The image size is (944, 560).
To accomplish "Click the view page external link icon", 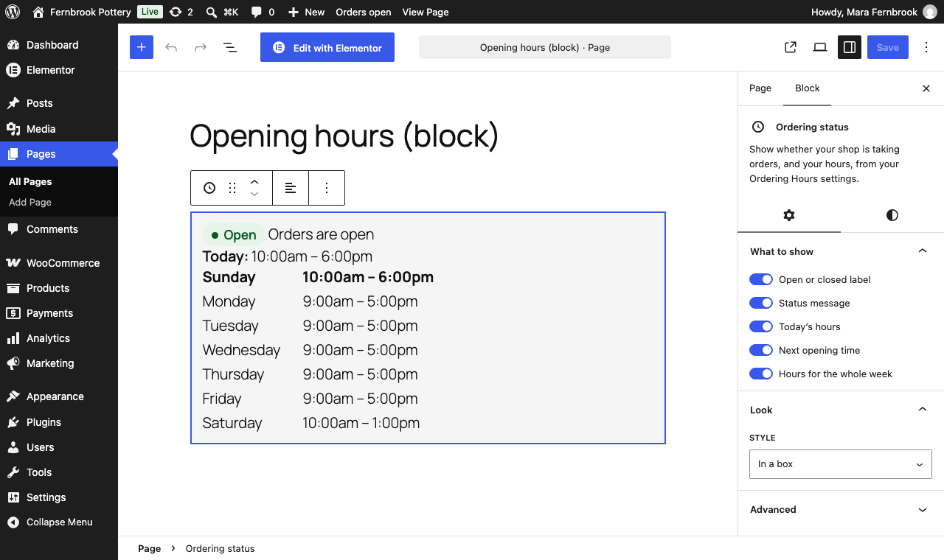I will pyautogui.click(x=791, y=47).
